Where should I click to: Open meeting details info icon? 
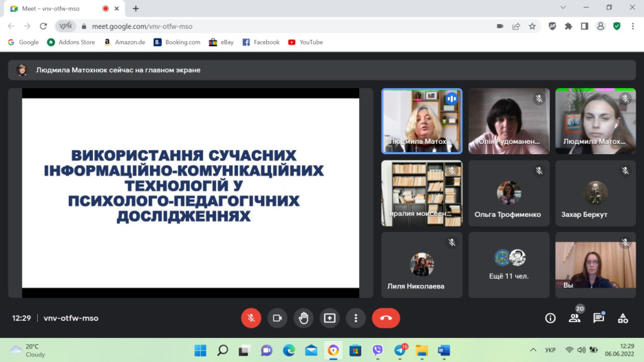(550, 318)
